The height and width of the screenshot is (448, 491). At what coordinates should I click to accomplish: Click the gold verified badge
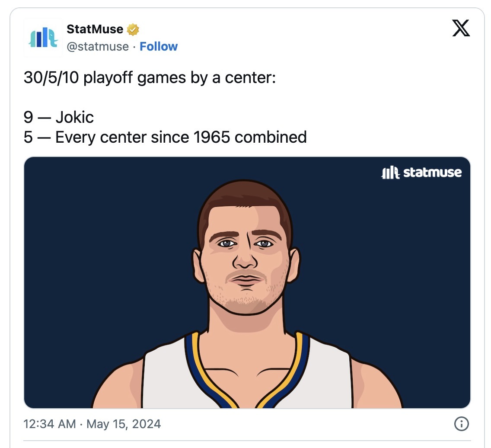point(133,29)
